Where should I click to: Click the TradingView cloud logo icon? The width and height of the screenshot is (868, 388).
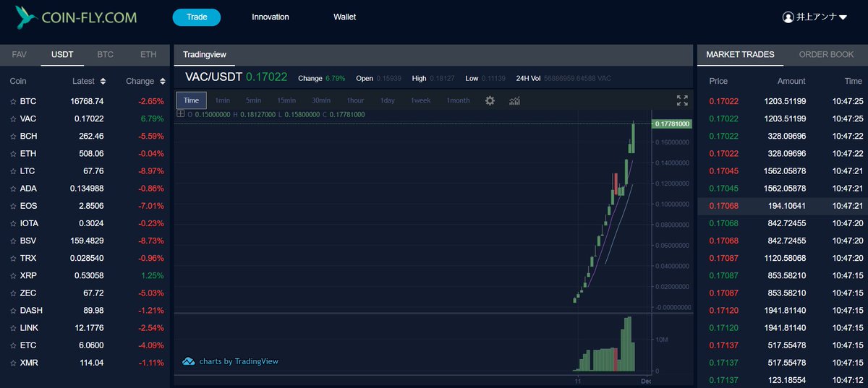coord(188,361)
